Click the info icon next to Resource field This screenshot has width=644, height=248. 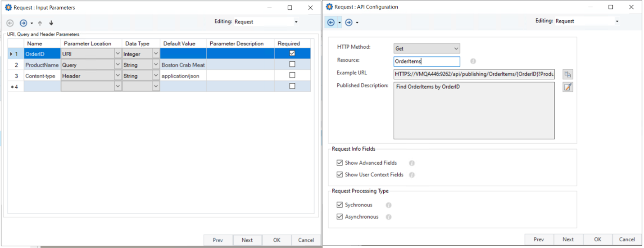pos(473,61)
